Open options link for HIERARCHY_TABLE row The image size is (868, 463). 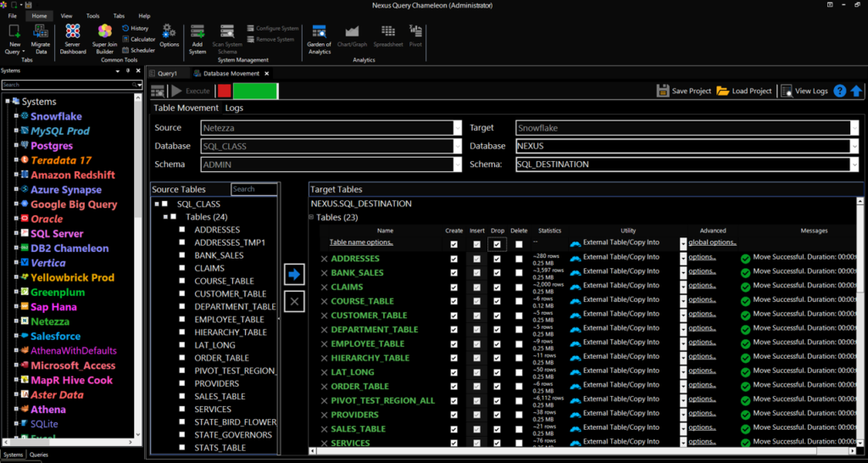coord(702,356)
